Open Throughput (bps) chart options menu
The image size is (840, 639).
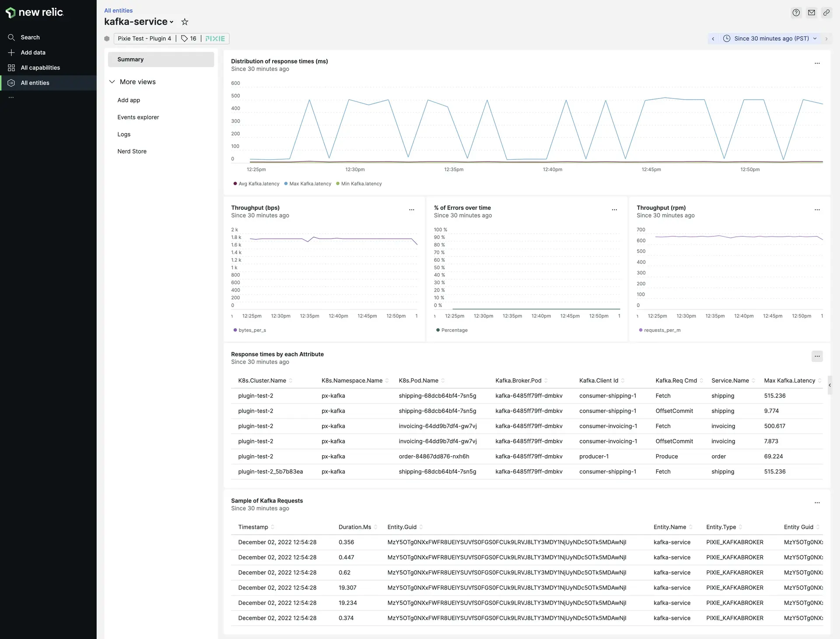411,210
